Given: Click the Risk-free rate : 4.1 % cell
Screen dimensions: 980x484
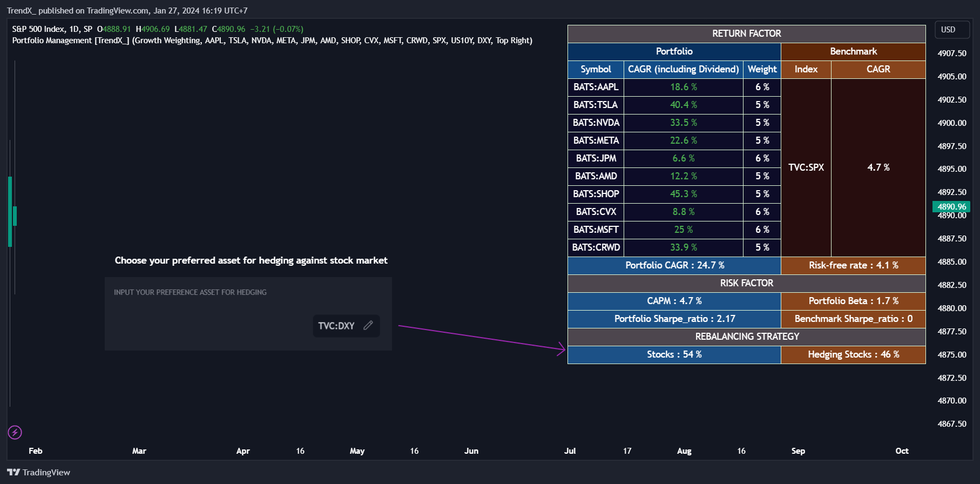Looking at the screenshot, I should click(x=854, y=265).
